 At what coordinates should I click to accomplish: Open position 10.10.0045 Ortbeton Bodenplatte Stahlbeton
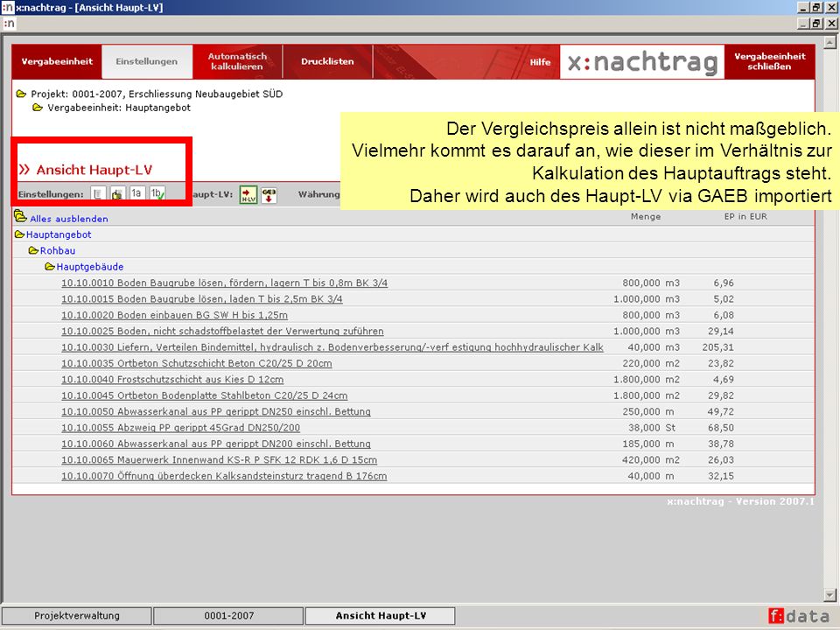click(x=204, y=395)
